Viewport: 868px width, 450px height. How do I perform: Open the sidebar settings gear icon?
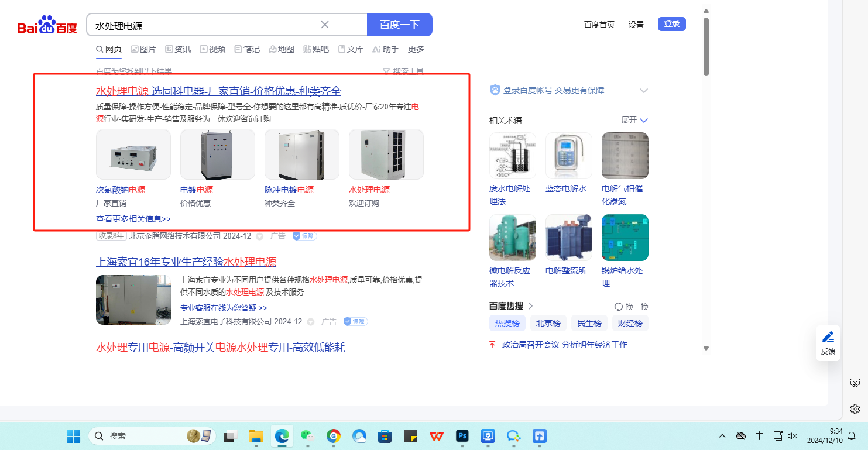(855, 408)
